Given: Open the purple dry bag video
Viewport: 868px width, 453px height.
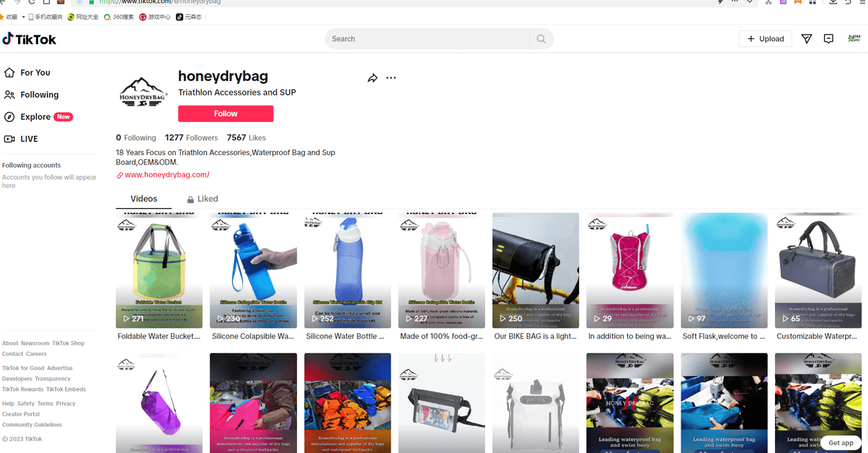Looking at the screenshot, I should [x=159, y=403].
